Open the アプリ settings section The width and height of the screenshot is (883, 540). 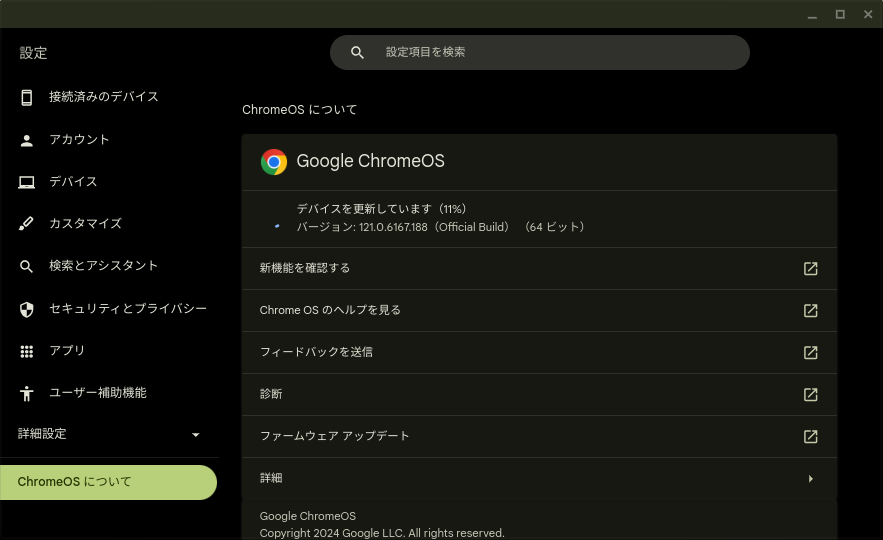tap(109, 351)
